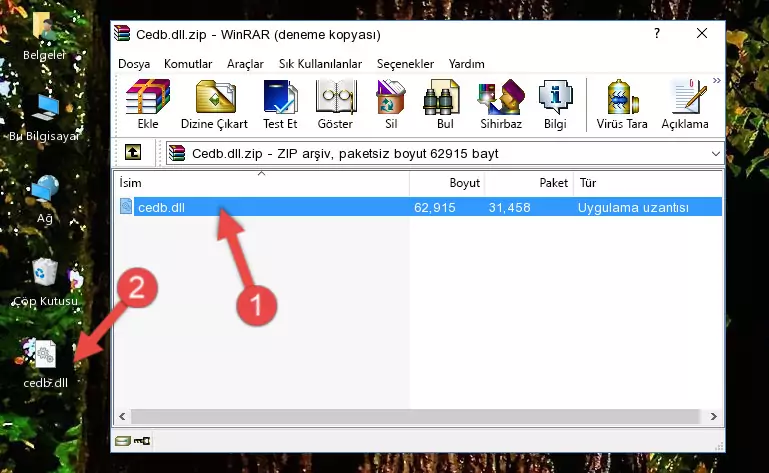The height and width of the screenshot is (473, 769).
Task: Open the archive path dropdown arrow
Action: pos(716,154)
